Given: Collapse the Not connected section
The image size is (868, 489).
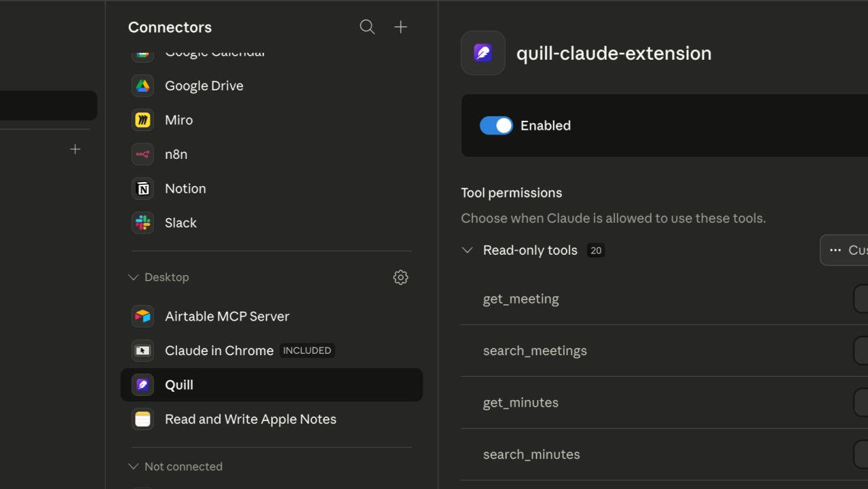Looking at the screenshot, I should [x=175, y=467].
